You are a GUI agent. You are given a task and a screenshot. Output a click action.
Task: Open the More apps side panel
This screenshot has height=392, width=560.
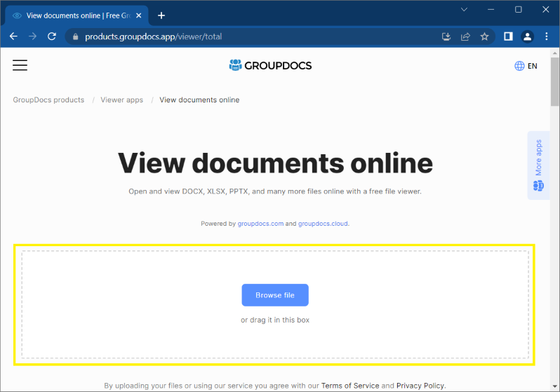coord(538,165)
